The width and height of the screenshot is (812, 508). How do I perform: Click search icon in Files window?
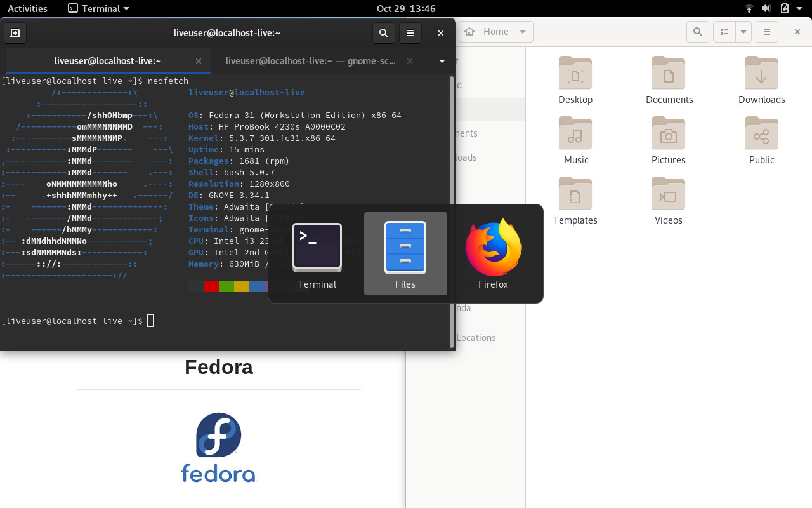698,32
